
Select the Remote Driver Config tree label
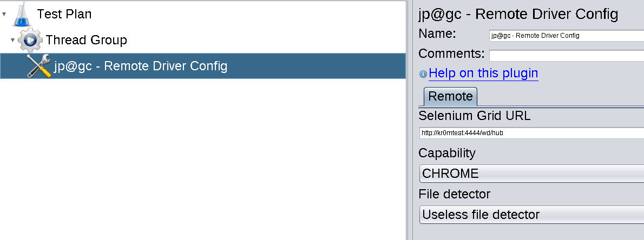pos(141,66)
